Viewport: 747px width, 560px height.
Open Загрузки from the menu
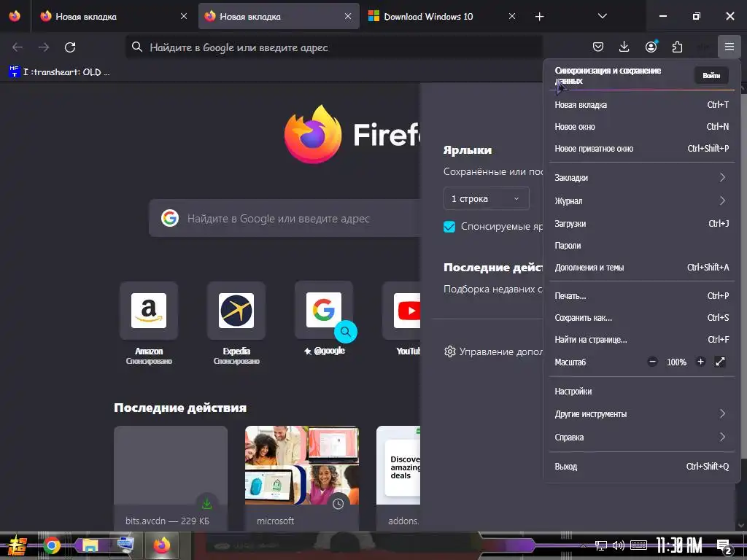click(641, 223)
